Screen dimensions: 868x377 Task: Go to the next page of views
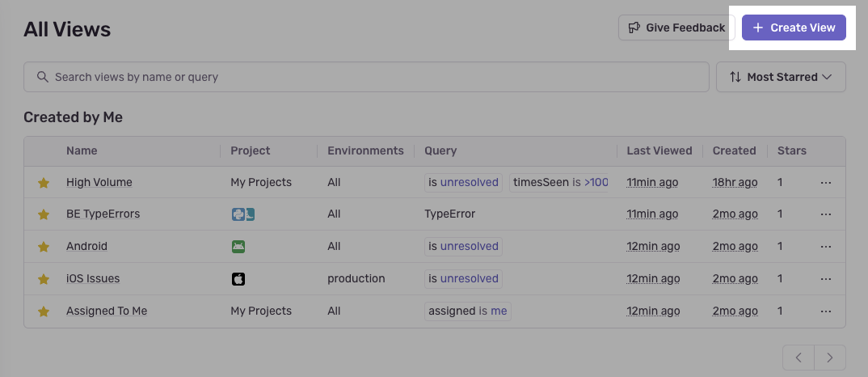click(830, 358)
